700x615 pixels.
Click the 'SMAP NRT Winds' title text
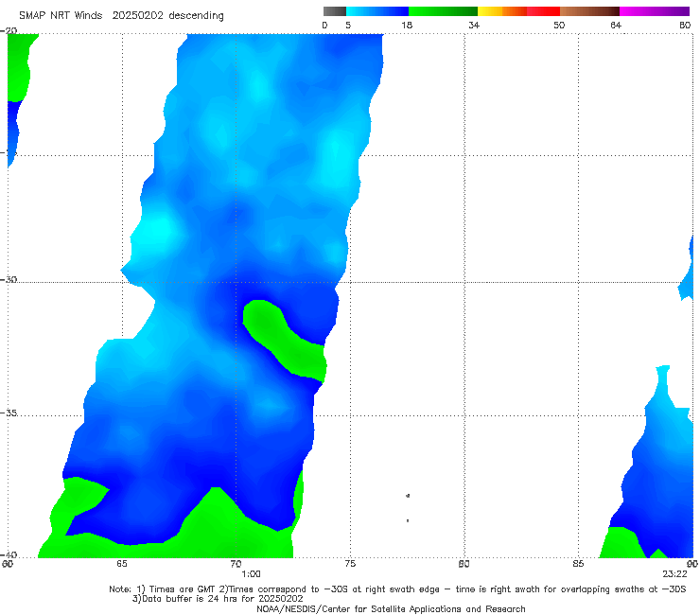click(61, 15)
